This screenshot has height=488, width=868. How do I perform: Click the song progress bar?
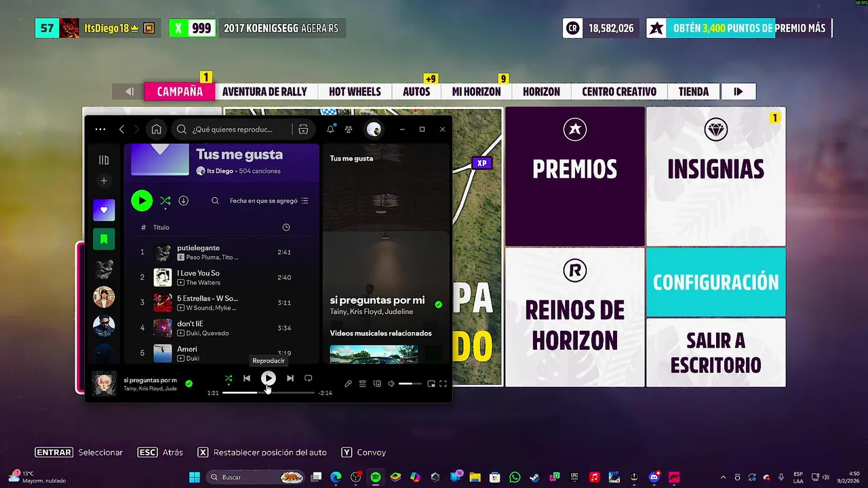point(269,392)
